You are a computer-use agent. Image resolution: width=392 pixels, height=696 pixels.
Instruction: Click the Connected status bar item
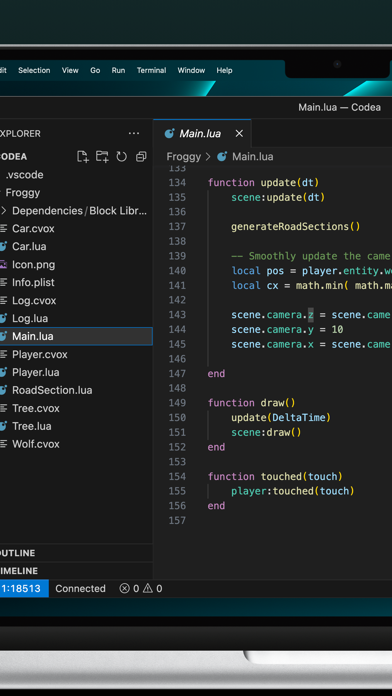[80, 589]
